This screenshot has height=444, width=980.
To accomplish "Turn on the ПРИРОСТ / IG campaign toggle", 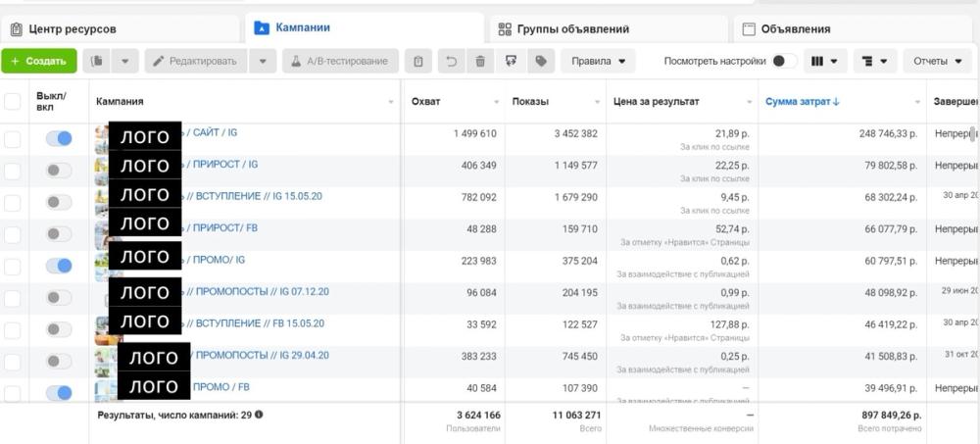I will 59,171.
